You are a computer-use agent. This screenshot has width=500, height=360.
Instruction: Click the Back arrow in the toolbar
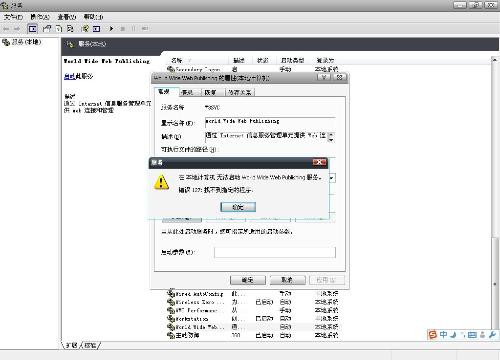(6, 29)
